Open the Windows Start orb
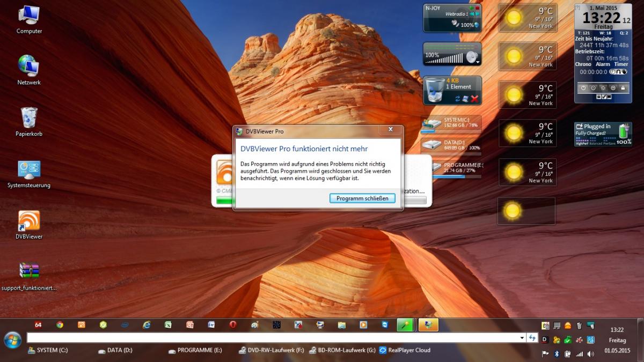The image size is (644, 362). click(x=12, y=339)
